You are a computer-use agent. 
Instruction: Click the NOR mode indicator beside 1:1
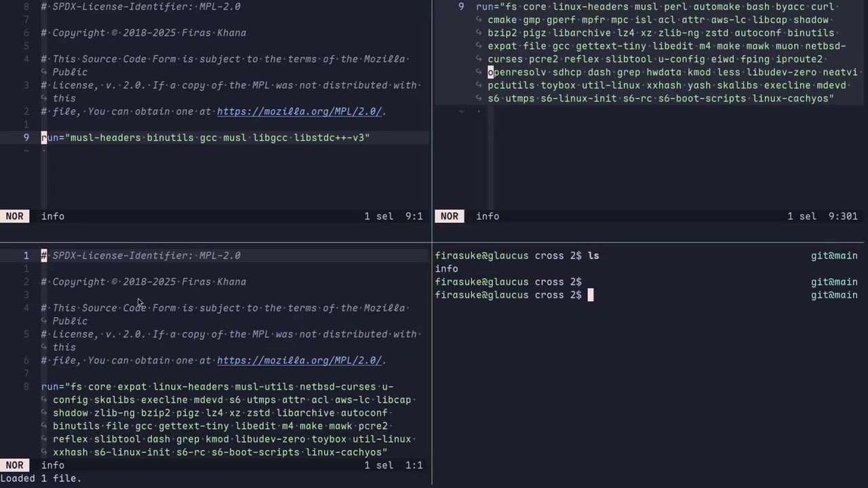tap(15, 465)
